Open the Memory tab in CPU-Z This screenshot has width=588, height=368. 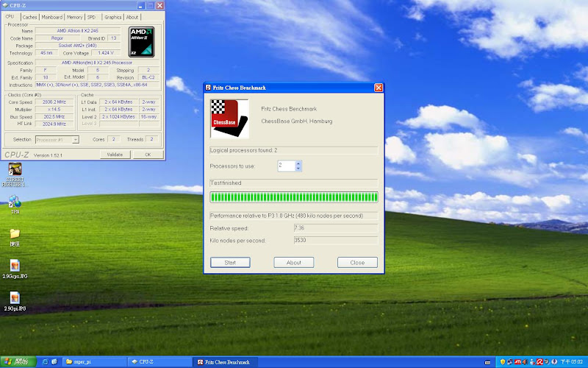coord(74,17)
